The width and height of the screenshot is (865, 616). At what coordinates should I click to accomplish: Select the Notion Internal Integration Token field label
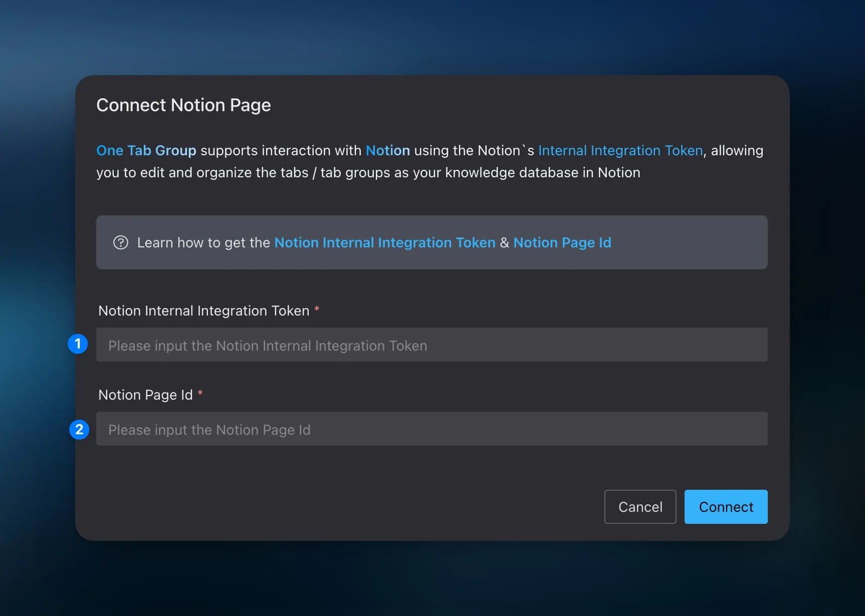coord(203,310)
